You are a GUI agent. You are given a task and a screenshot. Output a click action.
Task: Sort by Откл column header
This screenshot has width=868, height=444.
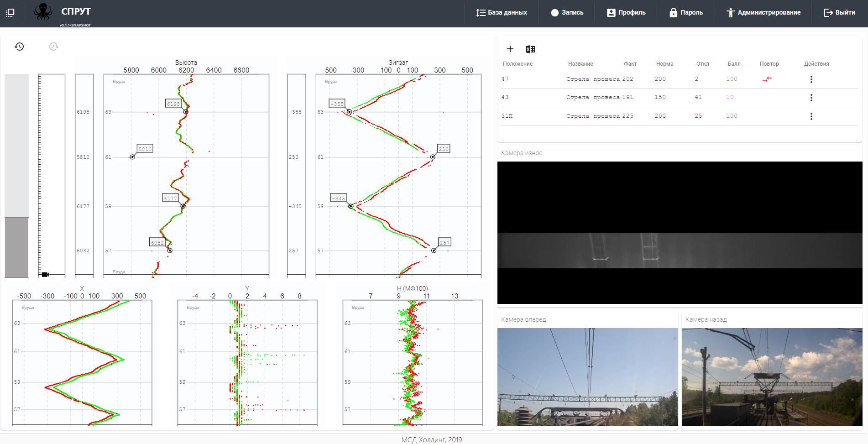702,64
